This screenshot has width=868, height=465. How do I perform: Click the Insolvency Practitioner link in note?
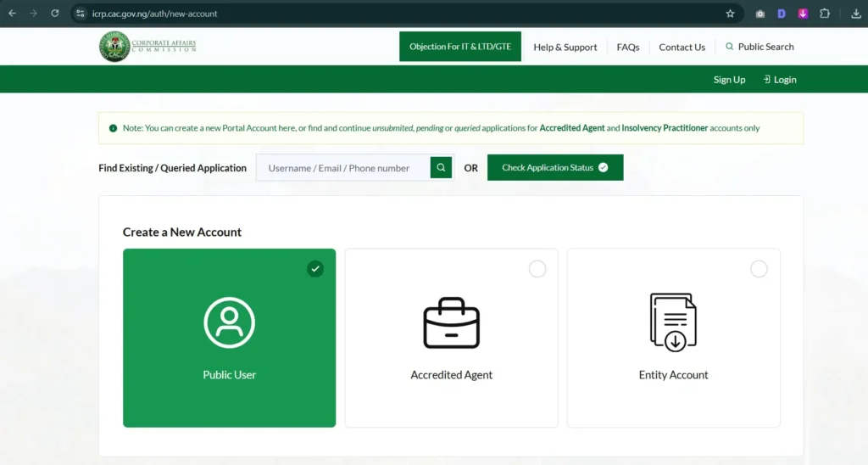click(x=665, y=128)
